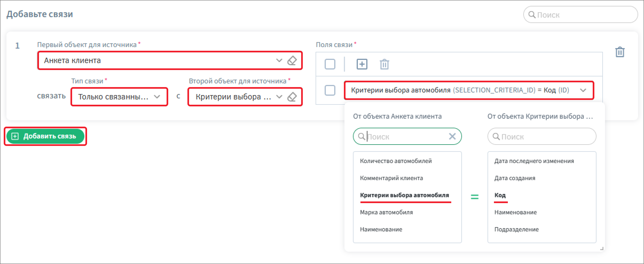The image size is (644, 264).
Task: Click trash icon in link fields toolbar
Action: pyautogui.click(x=384, y=64)
